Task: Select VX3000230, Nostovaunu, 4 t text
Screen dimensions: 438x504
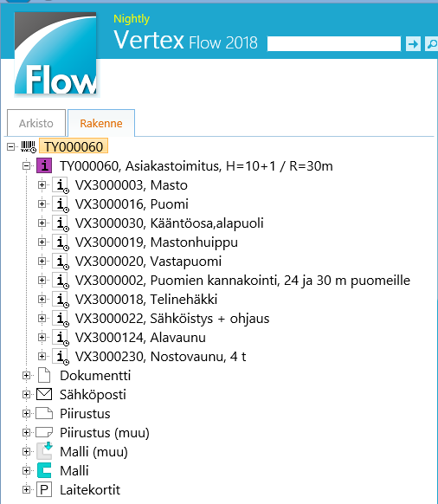Action: [x=161, y=357]
